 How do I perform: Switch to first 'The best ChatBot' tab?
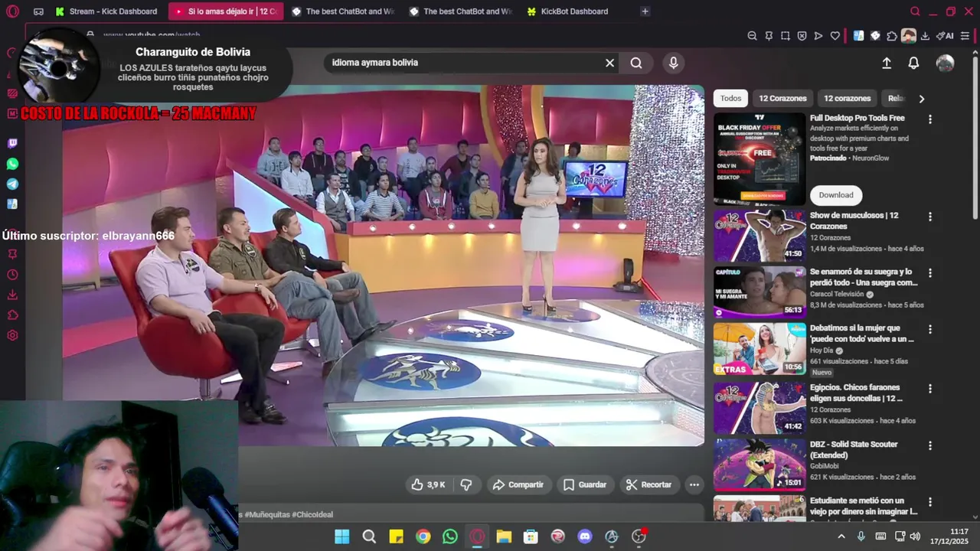(343, 11)
